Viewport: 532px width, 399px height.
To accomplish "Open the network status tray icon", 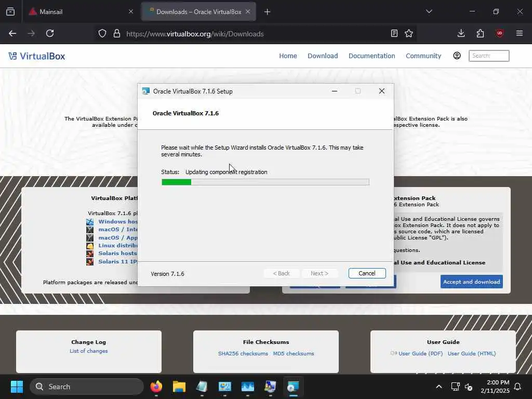I will tap(455, 387).
